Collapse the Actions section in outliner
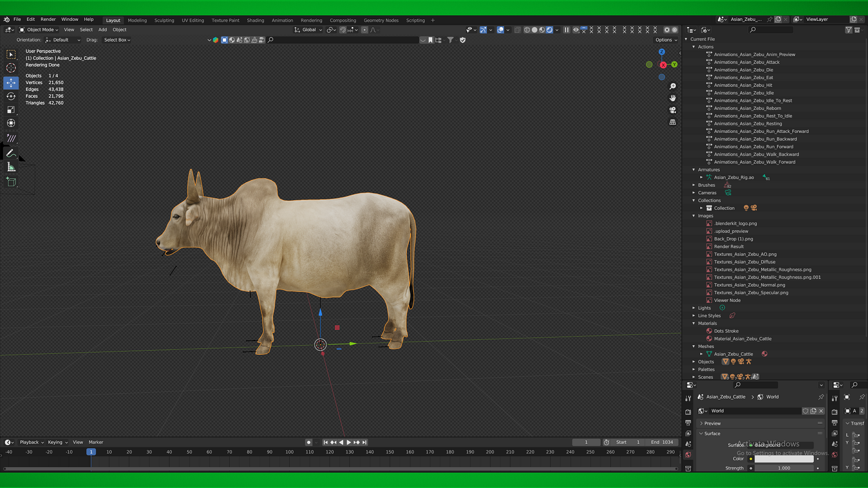 pos(694,47)
